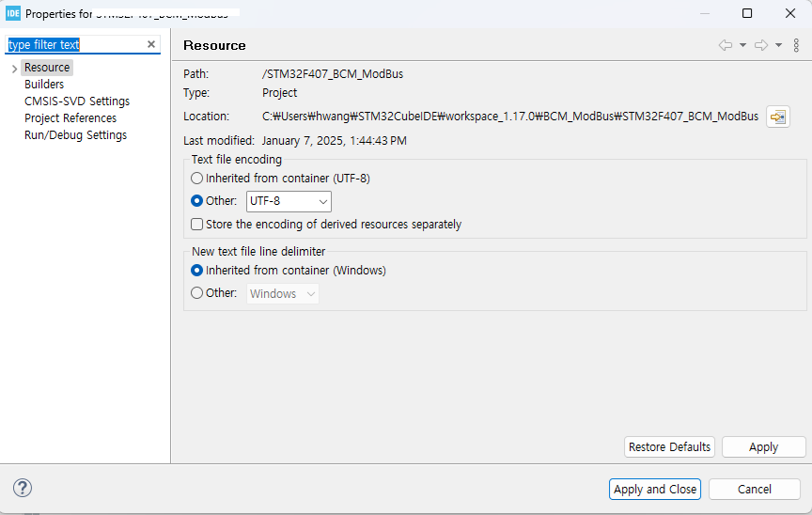Click the IDE icon in title bar
The image size is (812, 515).
tap(13, 13)
